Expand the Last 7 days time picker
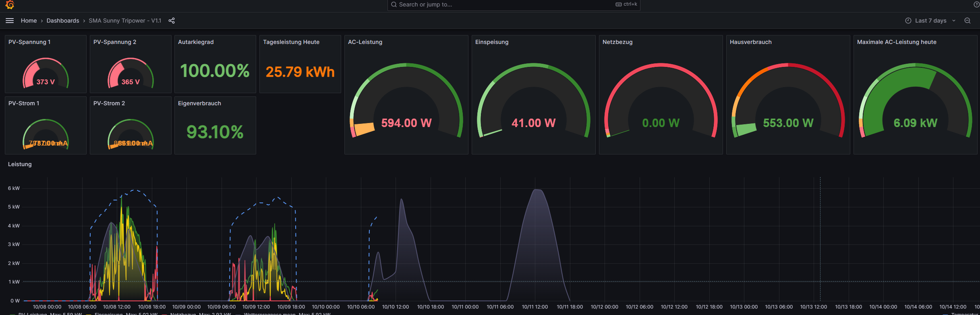The height and width of the screenshot is (315, 980). [930, 21]
